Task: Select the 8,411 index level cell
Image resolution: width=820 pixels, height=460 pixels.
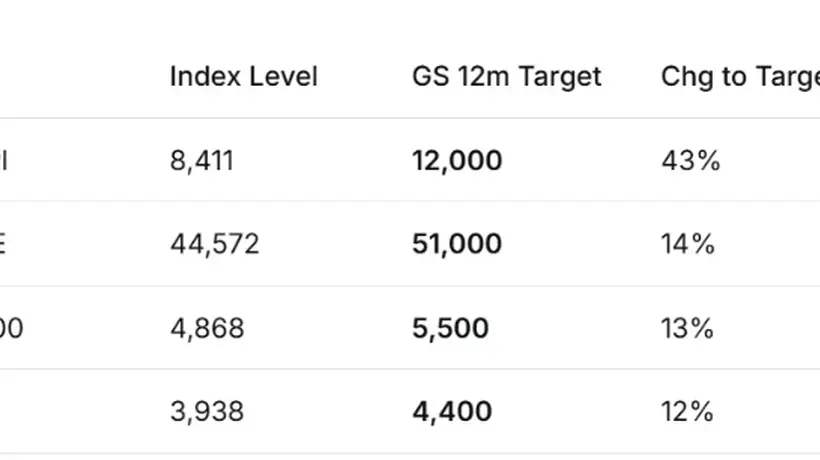Action: [202, 160]
